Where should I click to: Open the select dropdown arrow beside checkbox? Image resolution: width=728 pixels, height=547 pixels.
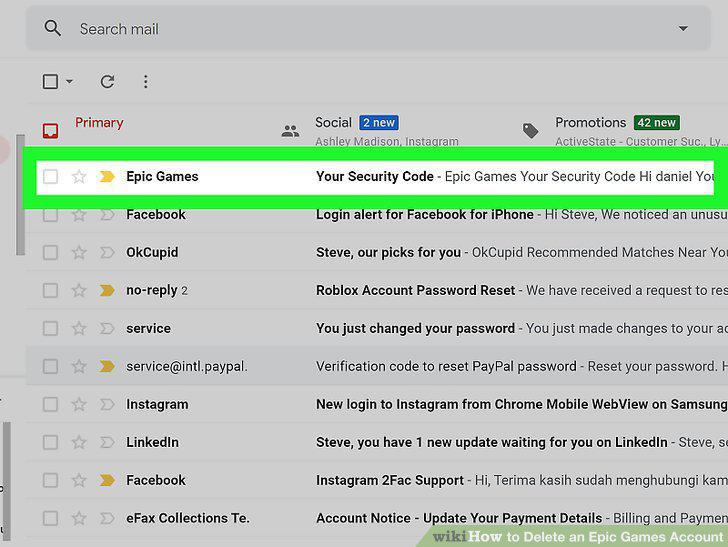69,82
